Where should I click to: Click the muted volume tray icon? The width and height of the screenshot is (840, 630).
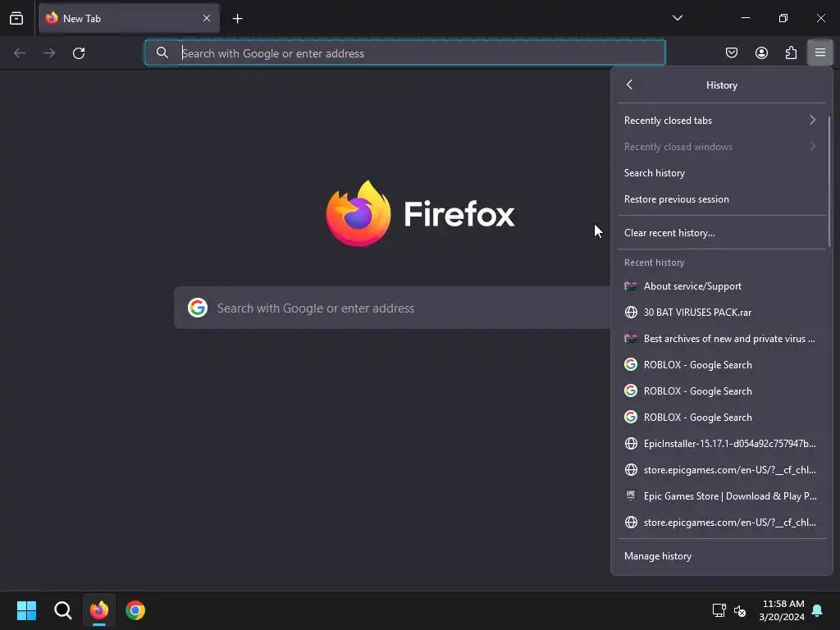(x=740, y=610)
